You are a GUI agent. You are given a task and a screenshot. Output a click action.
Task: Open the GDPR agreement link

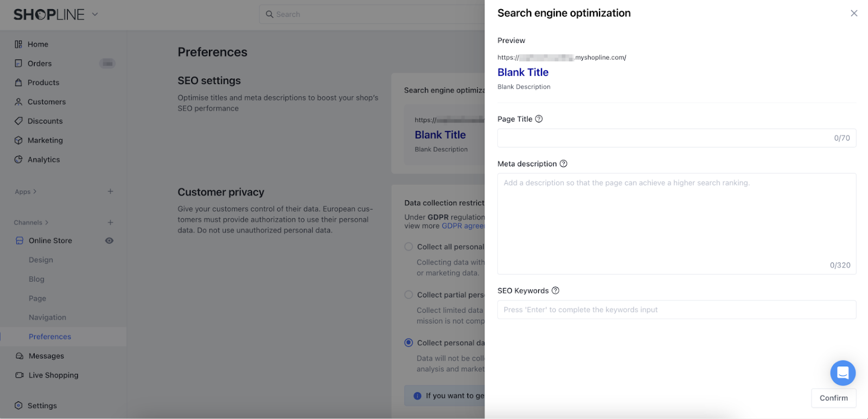pos(463,226)
